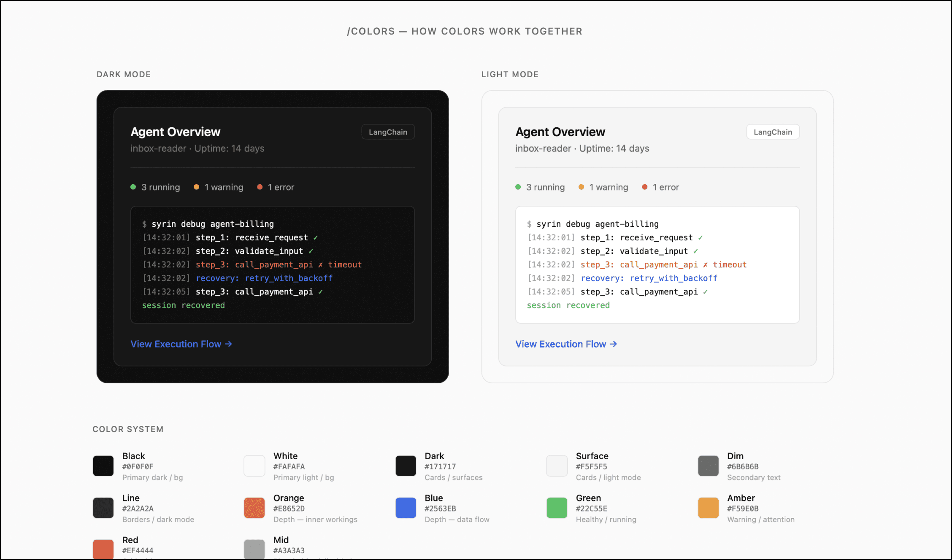Click the step_1 receive_request line in dark terminal
952x560 pixels.
point(230,237)
